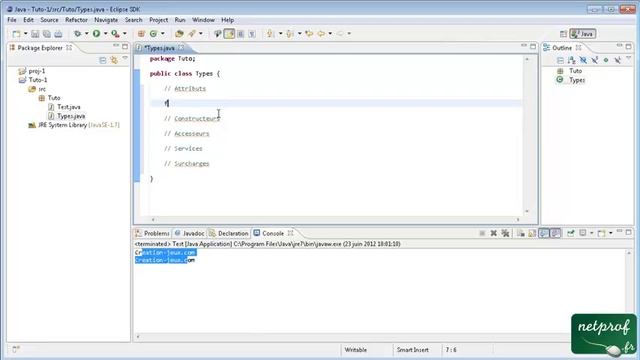Select Test.java in Package Explorer
640x360 pixels.
click(x=64, y=107)
